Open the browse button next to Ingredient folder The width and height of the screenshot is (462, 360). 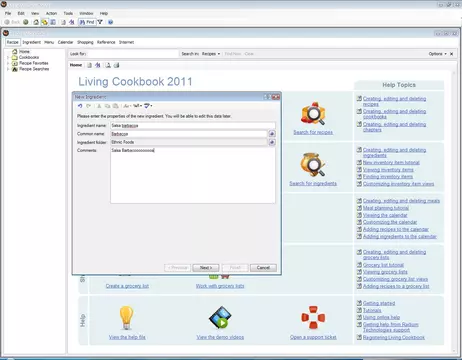click(x=272, y=142)
